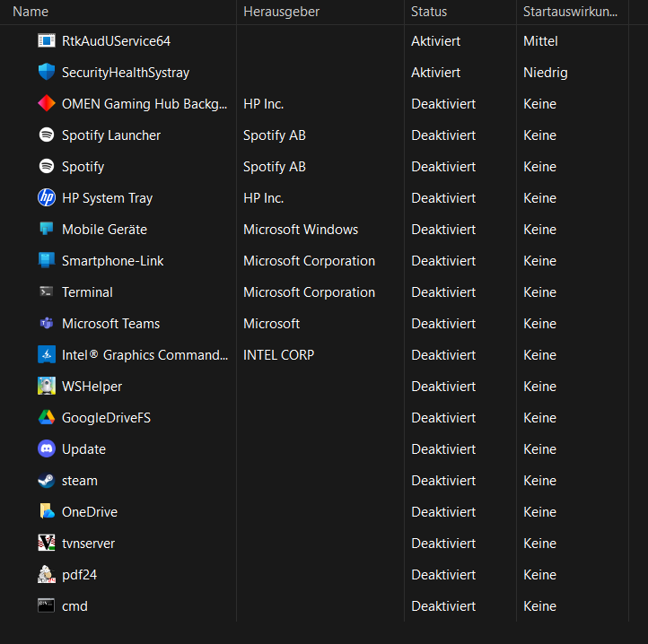The image size is (648, 644).
Task: Click the icon beside Spotify AB's plain Spotify entry
Action: 47,166
